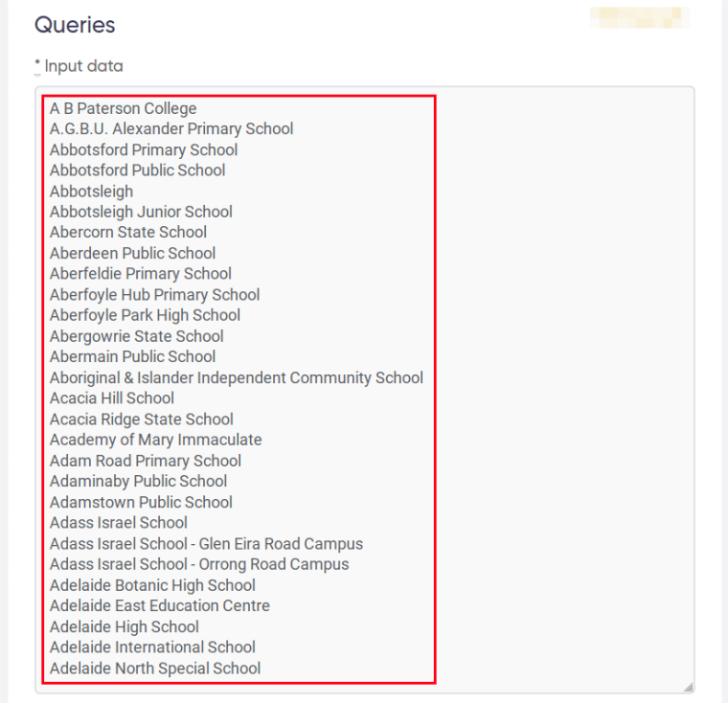Click Aboriginal & Islander Independent Community School line
This screenshot has width=728, height=703.
[237, 377]
